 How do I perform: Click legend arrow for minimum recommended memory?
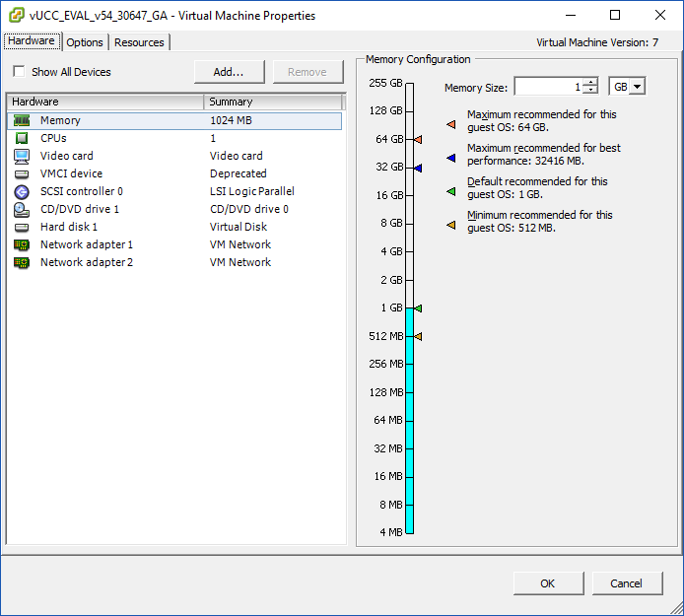[x=451, y=225]
